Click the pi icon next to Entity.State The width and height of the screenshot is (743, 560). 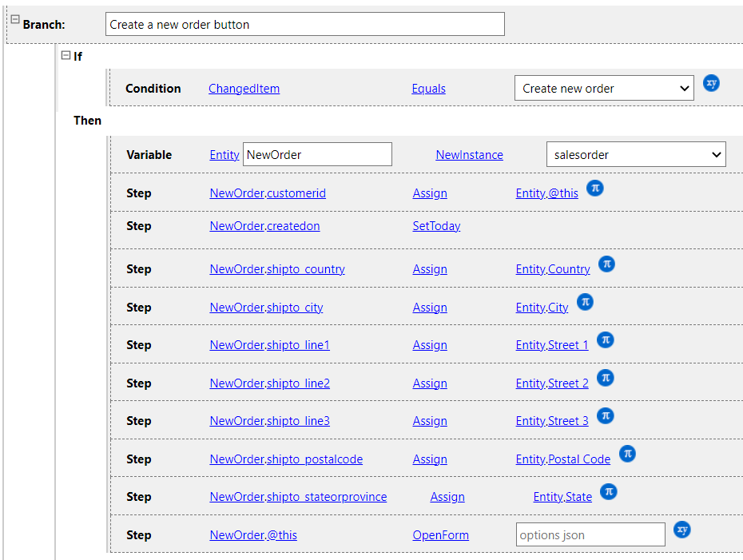pyautogui.click(x=609, y=491)
